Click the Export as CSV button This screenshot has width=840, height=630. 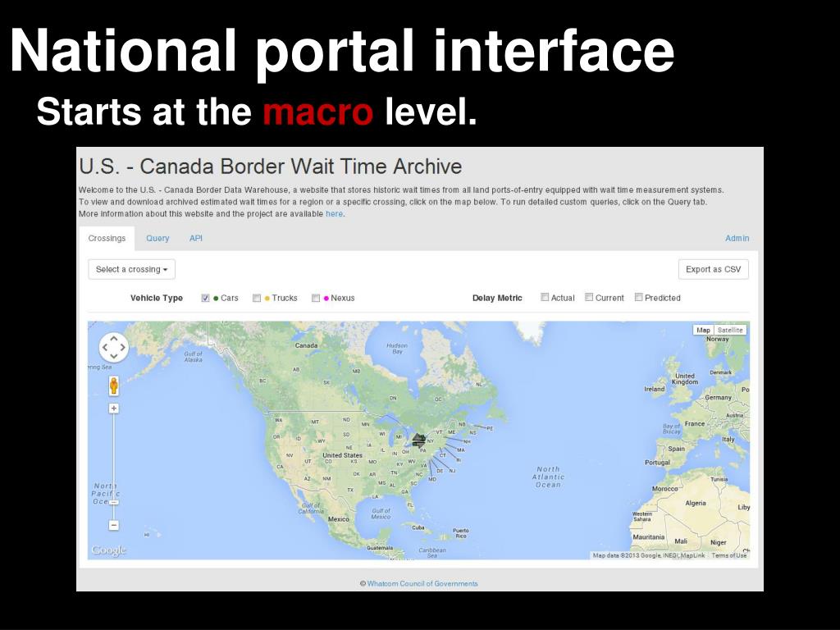pyautogui.click(x=713, y=269)
